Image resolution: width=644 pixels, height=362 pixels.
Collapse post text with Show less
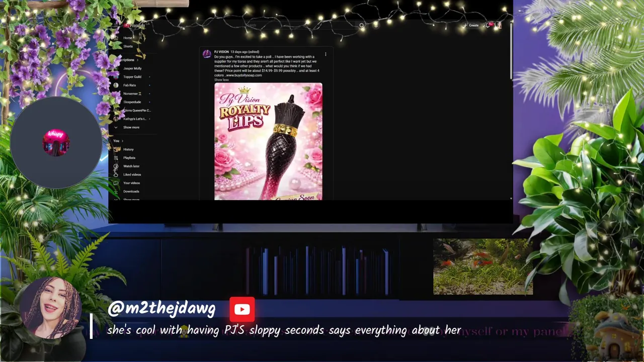221,80
